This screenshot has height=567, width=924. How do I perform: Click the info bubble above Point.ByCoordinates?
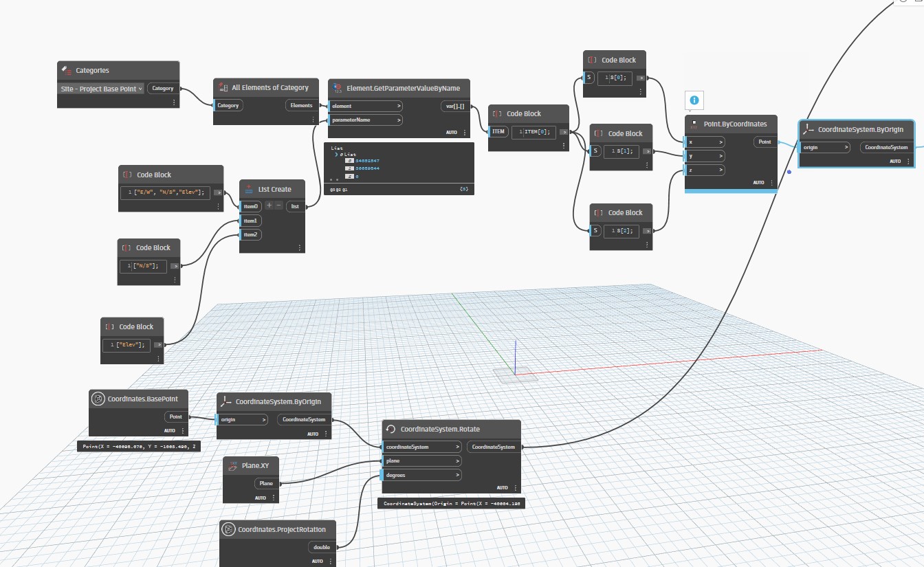click(x=694, y=100)
